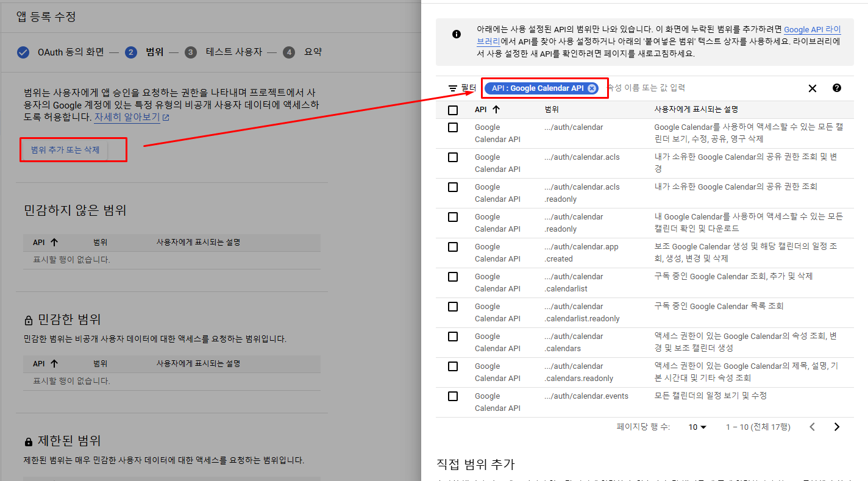868x481 pixels.
Task: Click the 1 – 10 (전체 17행) pagination text
Action: pyautogui.click(x=758, y=427)
